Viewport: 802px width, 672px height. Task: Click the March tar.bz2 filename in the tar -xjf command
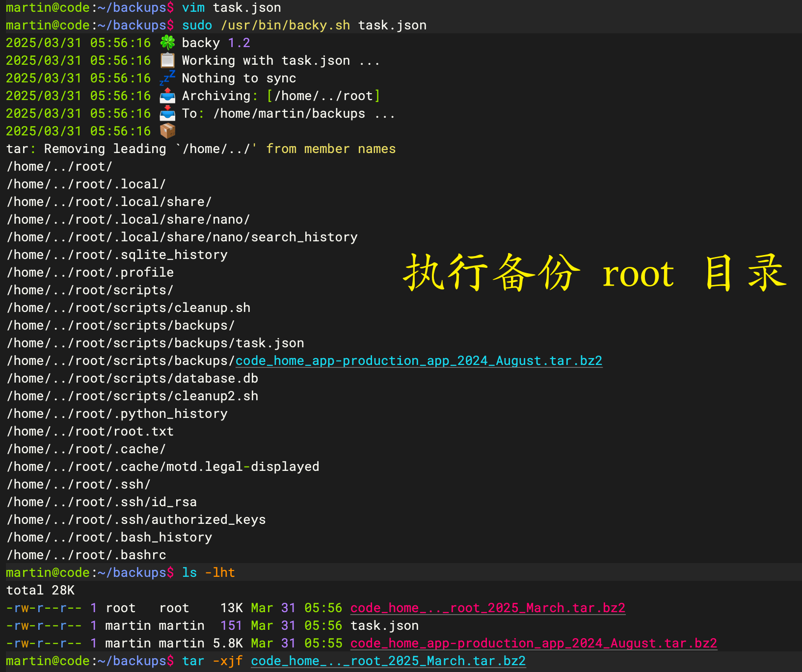(388, 661)
